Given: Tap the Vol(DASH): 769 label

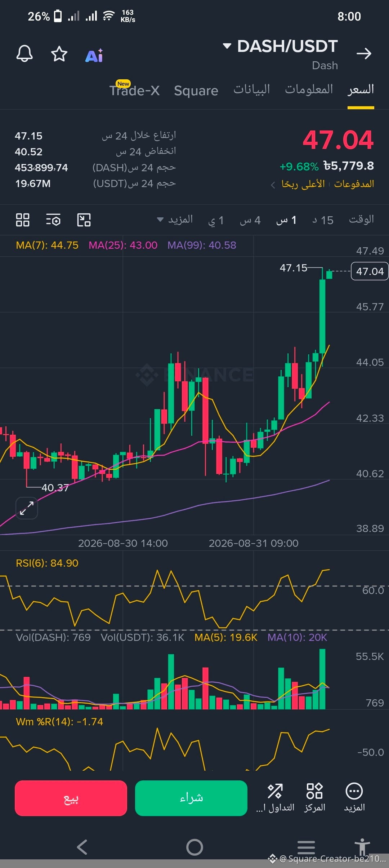Looking at the screenshot, I should pyautogui.click(x=53, y=637).
